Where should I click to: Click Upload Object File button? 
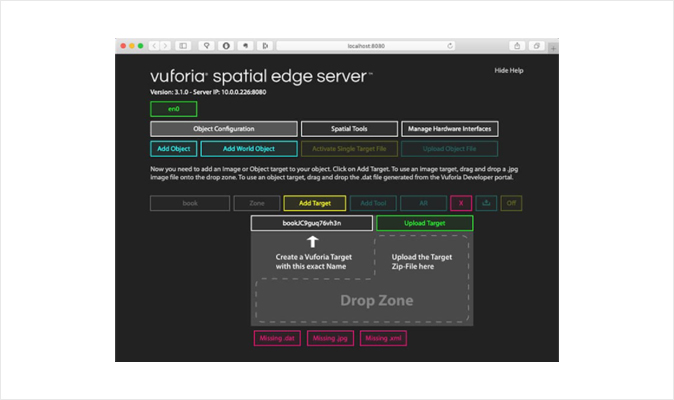pyautogui.click(x=450, y=149)
